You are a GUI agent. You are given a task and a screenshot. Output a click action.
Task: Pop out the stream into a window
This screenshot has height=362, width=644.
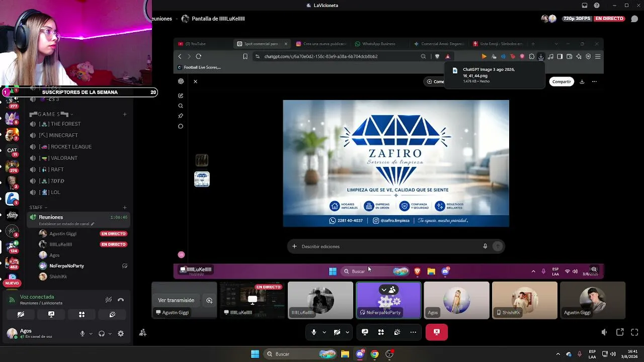click(x=620, y=332)
